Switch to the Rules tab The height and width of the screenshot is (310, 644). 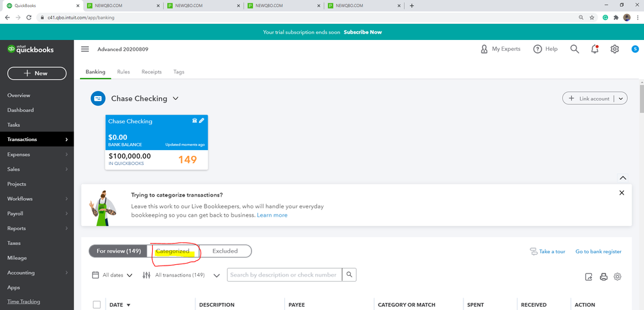[123, 72]
